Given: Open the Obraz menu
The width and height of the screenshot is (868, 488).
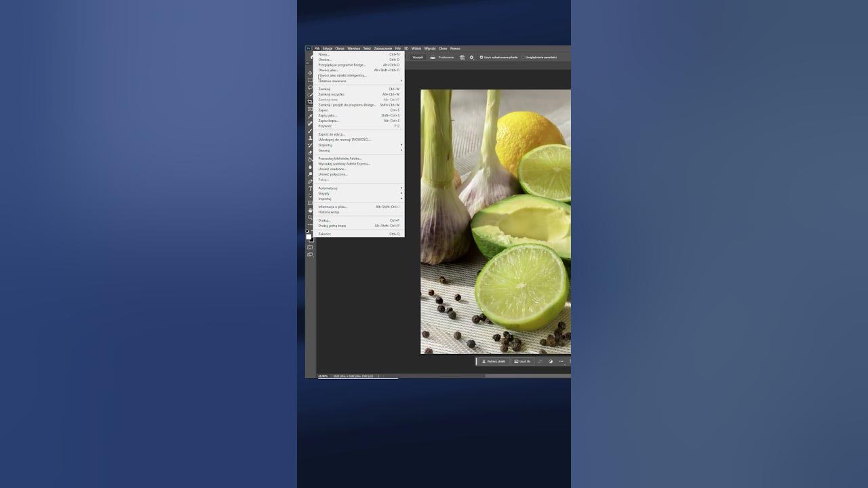Looking at the screenshot, I should point(340,49).
